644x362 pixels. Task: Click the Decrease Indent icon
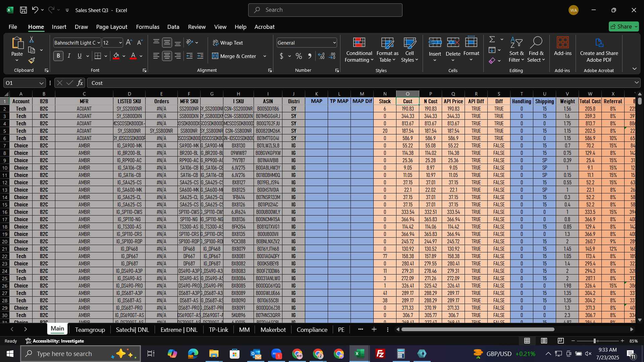(x=190, y=56)
